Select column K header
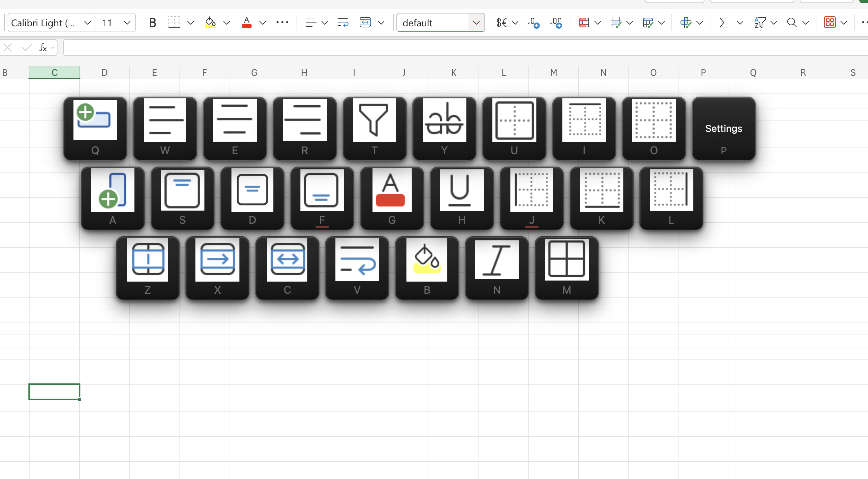The height and width of the screenshot is (479, 868). (454, 72)
